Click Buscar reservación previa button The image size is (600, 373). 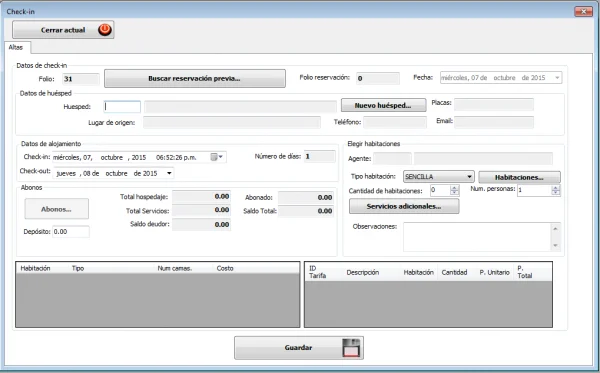click(195, 78)
